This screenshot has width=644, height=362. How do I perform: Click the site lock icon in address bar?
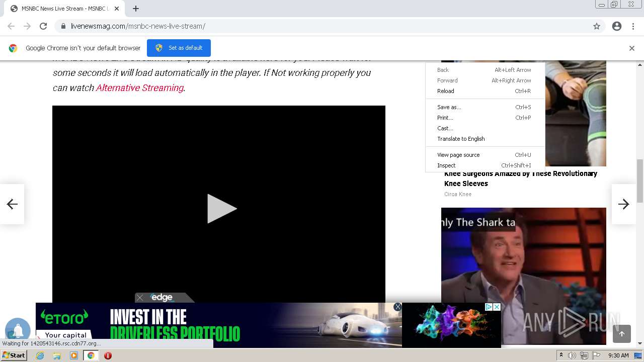tap(63, 26)
